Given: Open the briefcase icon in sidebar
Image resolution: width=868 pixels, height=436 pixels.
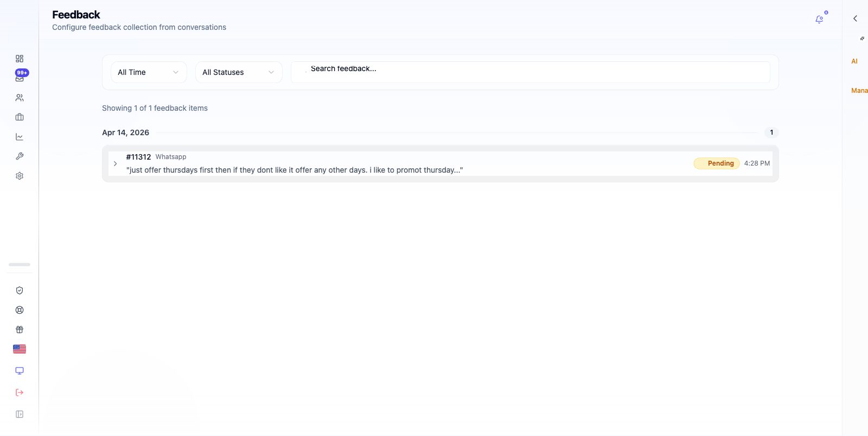Looking at the screenshot, I should click(x=20, y=117).
